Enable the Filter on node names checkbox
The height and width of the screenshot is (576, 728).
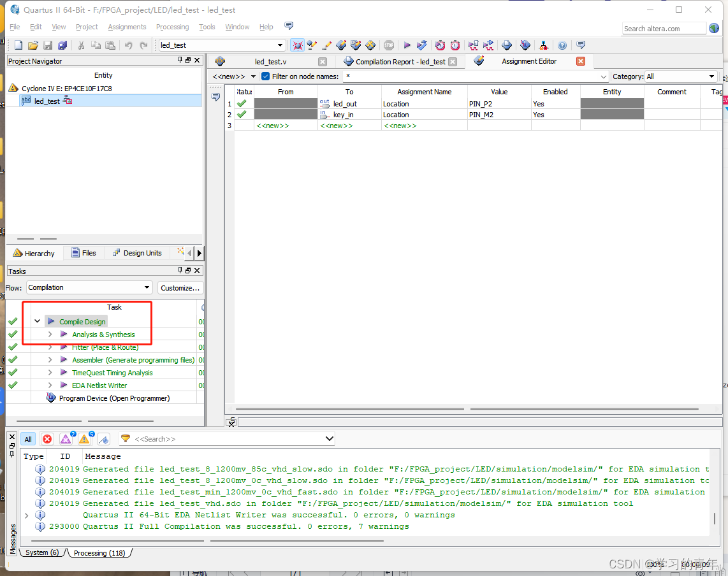click(265, 75)
